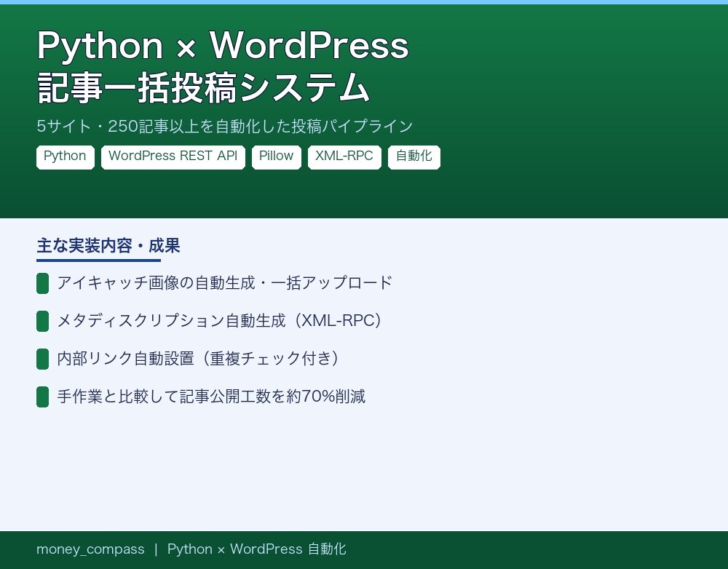
Task: Select the WordPress REST API tag
Action: (x=173, y=157)
